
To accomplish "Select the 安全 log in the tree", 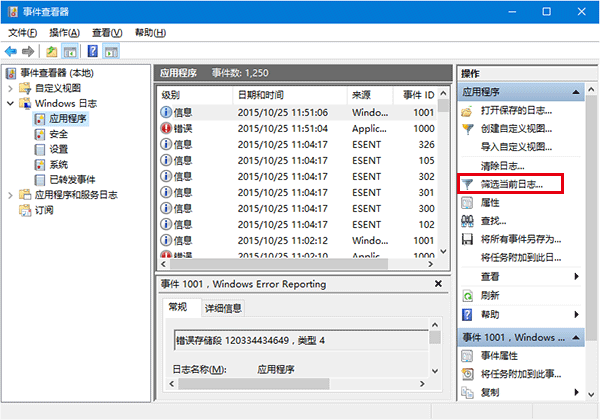I will tap(58, 134).
